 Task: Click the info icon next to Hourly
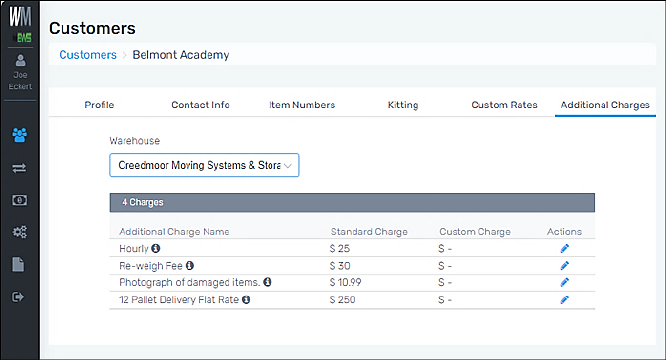[x=156, y=248]
